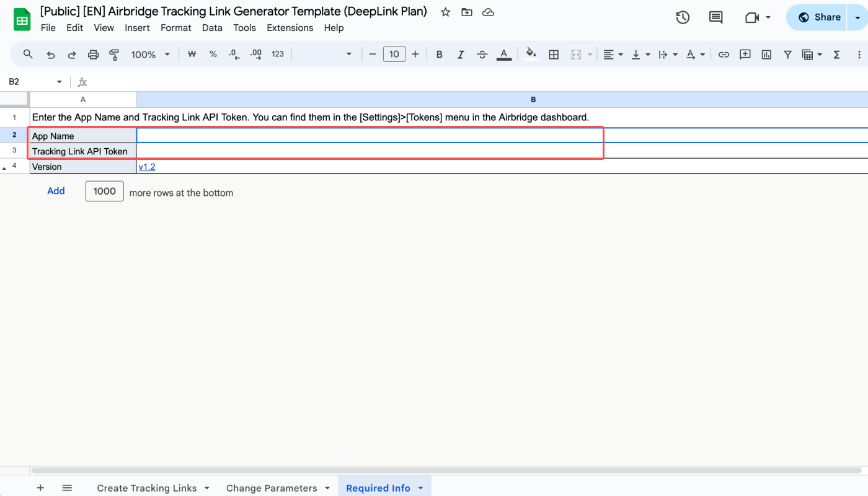
Task: Insert a link with chain icon
Action: pos(724,55)
